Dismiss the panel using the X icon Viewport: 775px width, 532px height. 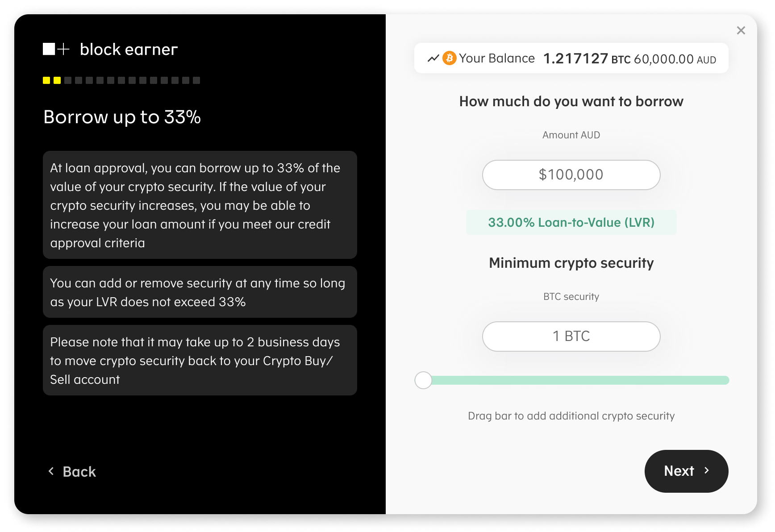[741, 30]
